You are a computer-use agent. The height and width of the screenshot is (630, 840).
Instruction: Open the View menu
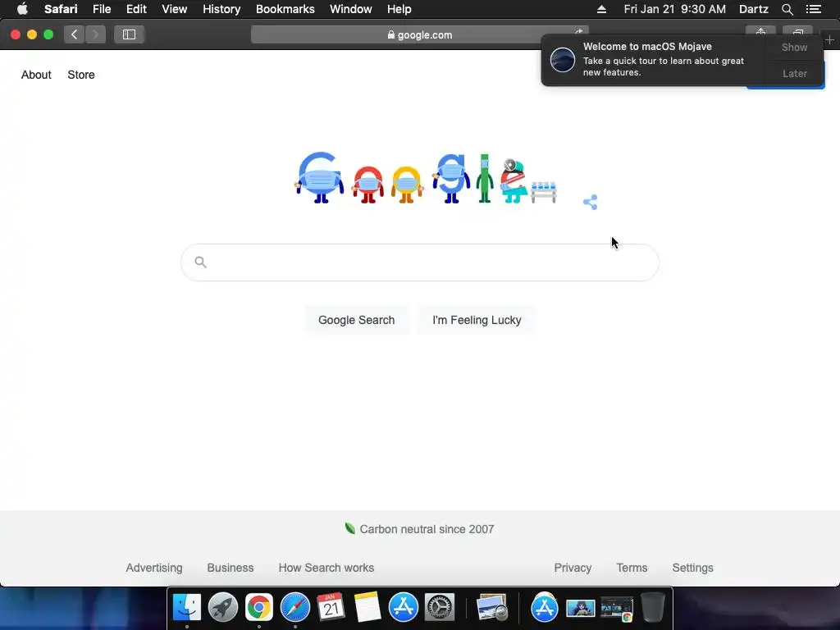[174, 9]
